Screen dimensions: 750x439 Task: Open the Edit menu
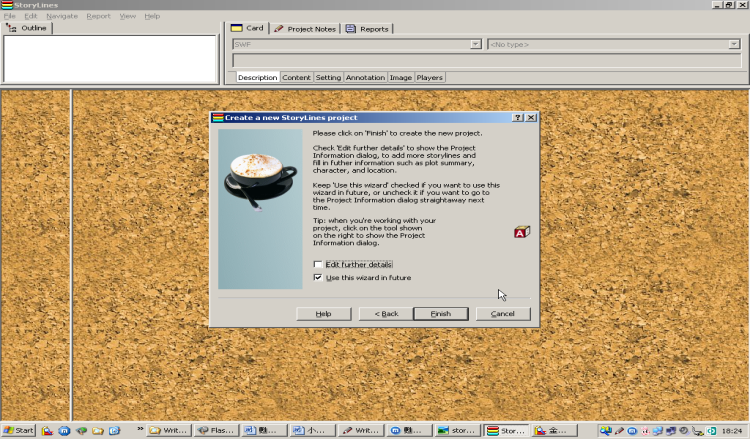(x=31, y=16)
